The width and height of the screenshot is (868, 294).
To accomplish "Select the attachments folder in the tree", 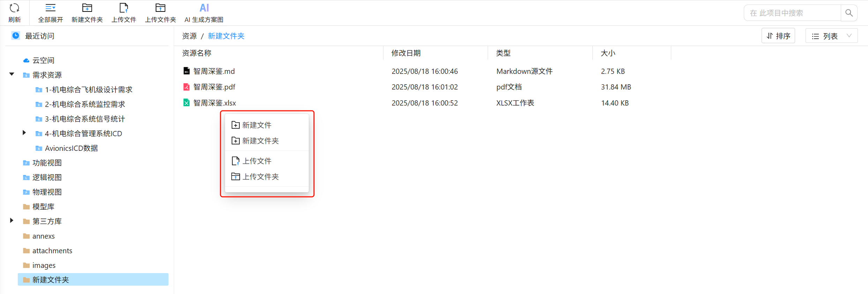I will (52, 251).
